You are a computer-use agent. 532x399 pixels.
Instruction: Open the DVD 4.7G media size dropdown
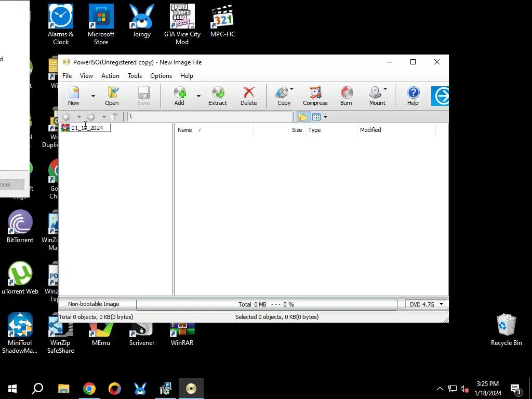click(427, 304)
